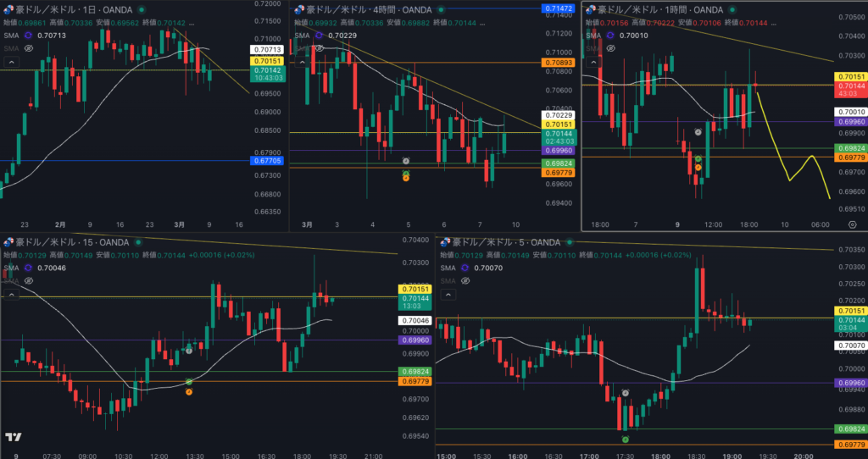Viewport: 868px width, 459px height.
Task: Click the alarm clock marker on 5-minute chart
Action: [x=625, y=393]
